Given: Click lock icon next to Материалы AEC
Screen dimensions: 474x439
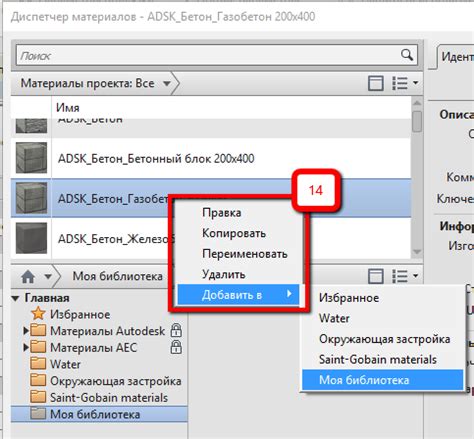Looking at the screenshot, I should [x=176, y=347].
